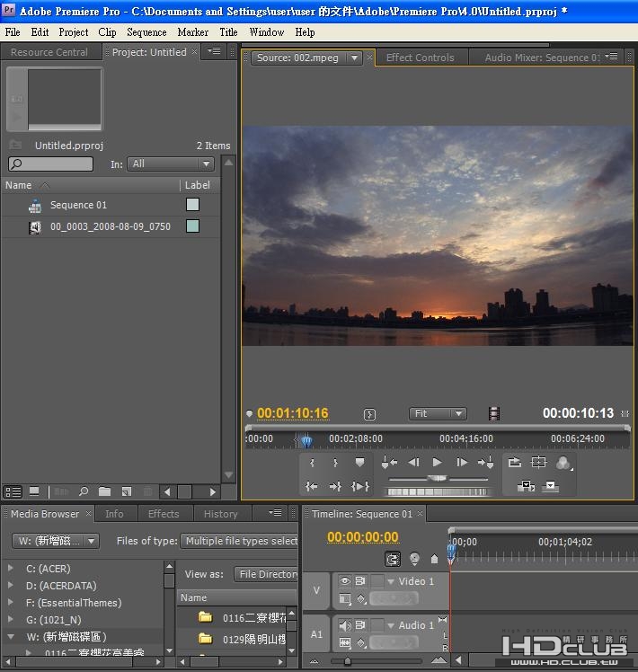The image size is (638, 672).
Task: Toggle Video 1 track output eye
Action: point(344,581)
